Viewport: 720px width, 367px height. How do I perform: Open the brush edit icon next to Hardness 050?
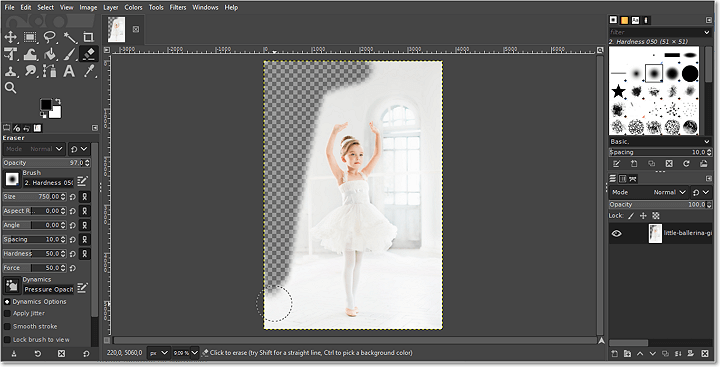click(82, 181)
